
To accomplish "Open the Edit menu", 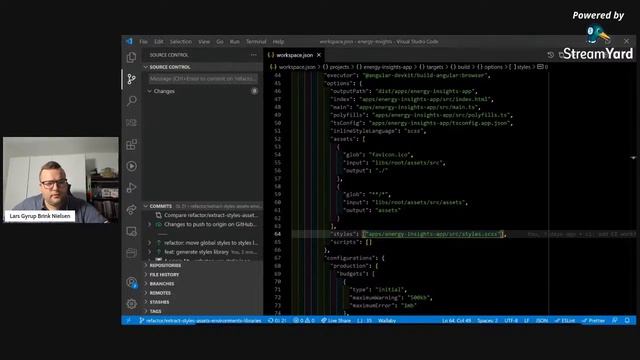I will point(159,42).
